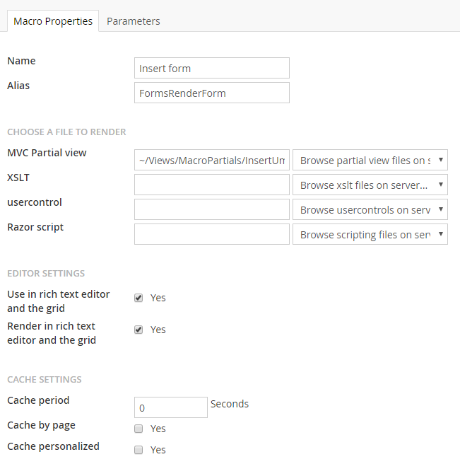The width and height of the screenshot is (460, 476).
Task: Click the 'CACHE SETTINGS' section heading
Action: click(45, 379)
